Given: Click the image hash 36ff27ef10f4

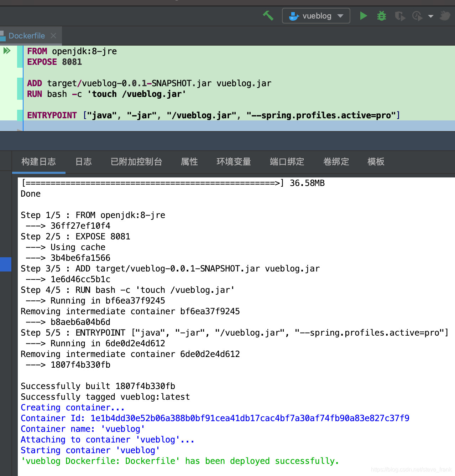Looking at the screenshot, I should (x=80, y=226).
